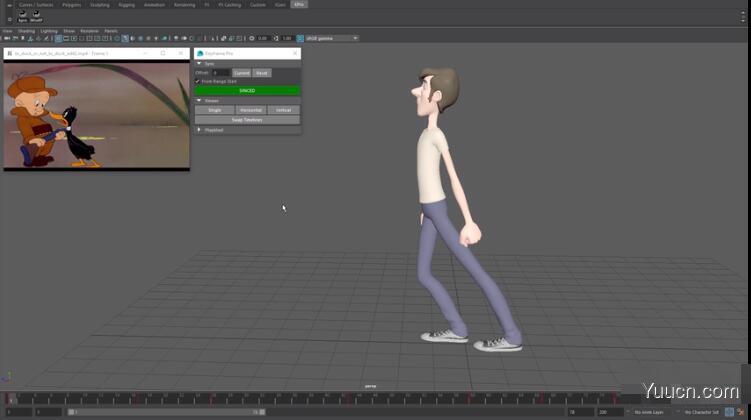Click the range slider bar
The width and height of the screenshot is (751, 420).
click(166, 412)
